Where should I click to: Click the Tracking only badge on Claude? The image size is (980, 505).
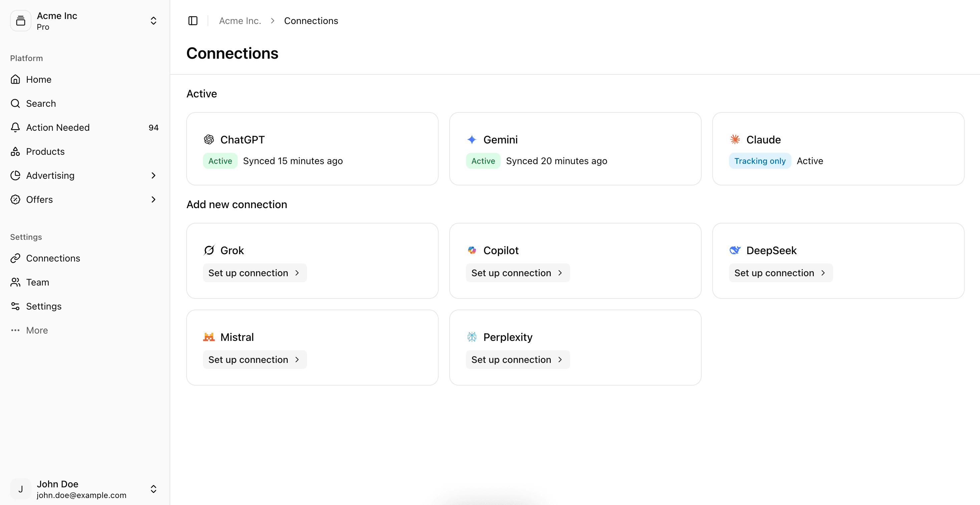click(x=760, y=160)
